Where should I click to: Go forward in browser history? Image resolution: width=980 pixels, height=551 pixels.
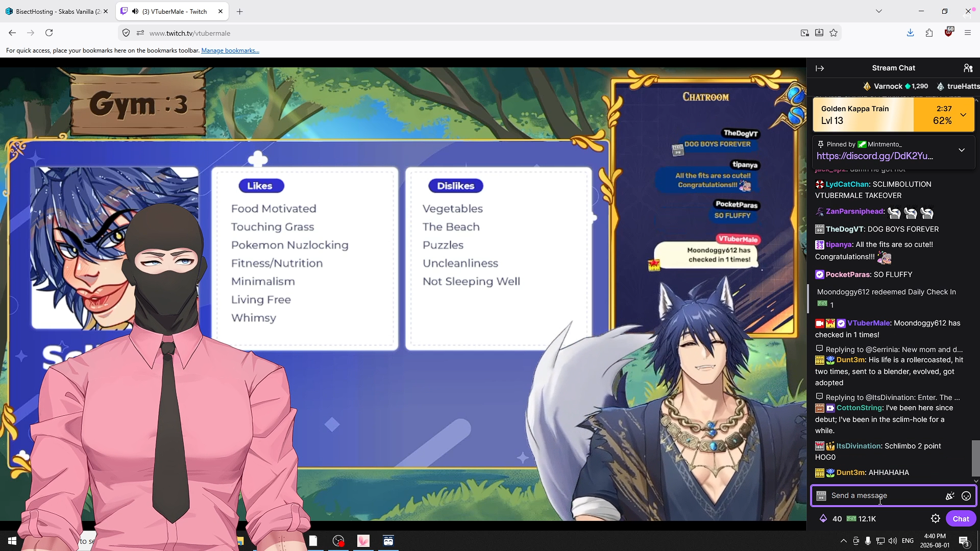click(31, 33)
